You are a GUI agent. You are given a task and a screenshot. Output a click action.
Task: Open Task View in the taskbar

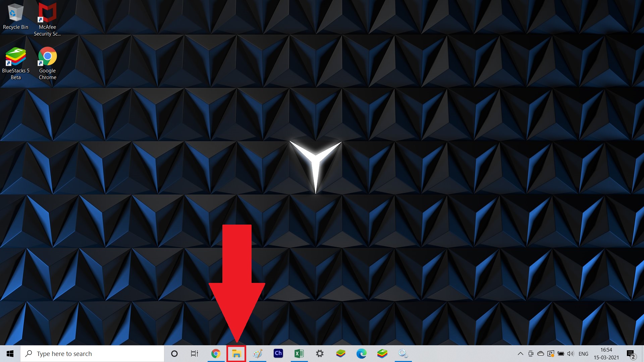[x=195, y=354]
